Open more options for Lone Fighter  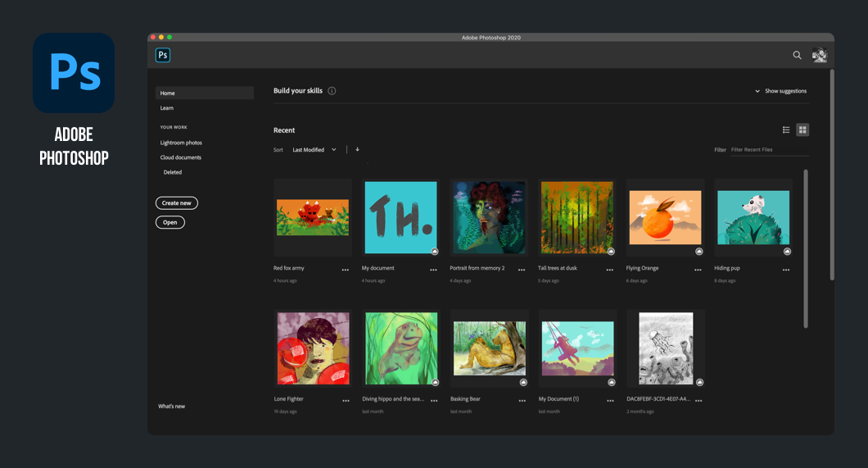tap(346, 401)
